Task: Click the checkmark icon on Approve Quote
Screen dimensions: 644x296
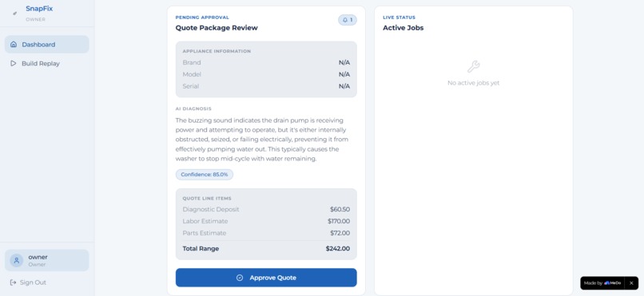Action: pyautogui.click(x=240, y=278)
